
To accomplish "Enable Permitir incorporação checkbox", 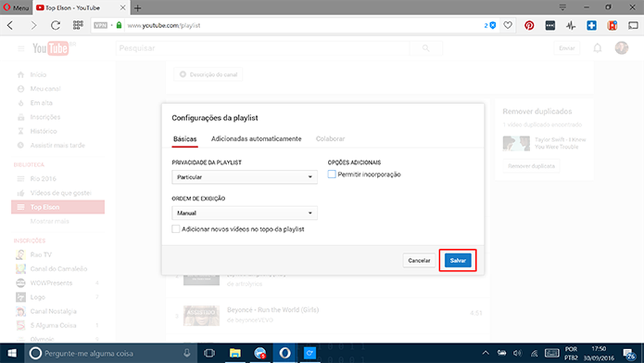I will tap(332, 174).
